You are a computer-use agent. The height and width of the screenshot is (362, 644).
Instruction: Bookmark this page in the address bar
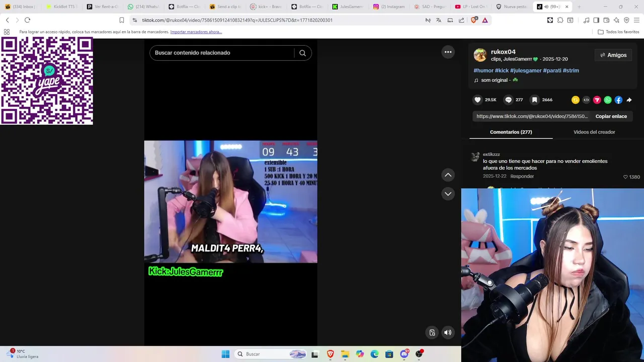121,20
